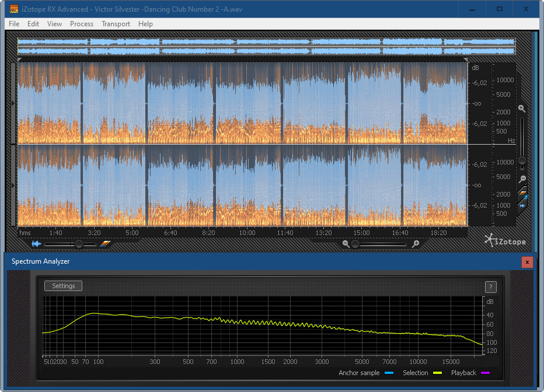Open the Spectrum Analyzer help question-mark button

[x=490, y=286]
